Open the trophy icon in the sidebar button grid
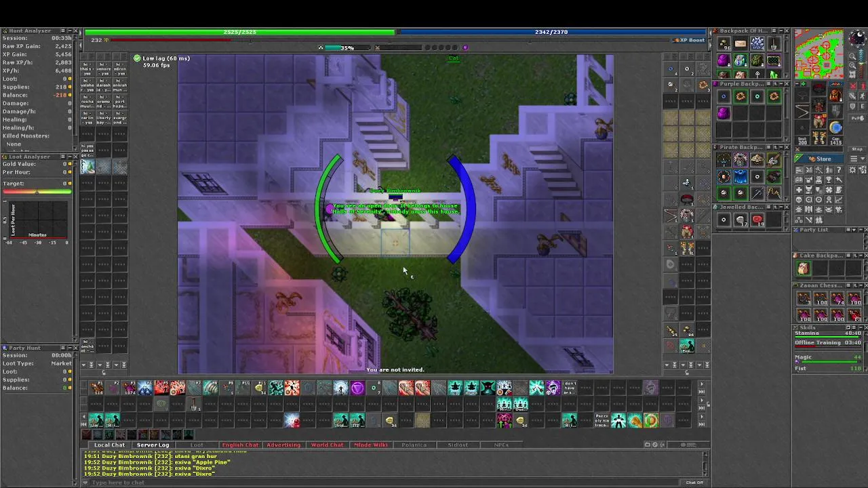The width and height of the screenshot is (868, 488). 829,180
